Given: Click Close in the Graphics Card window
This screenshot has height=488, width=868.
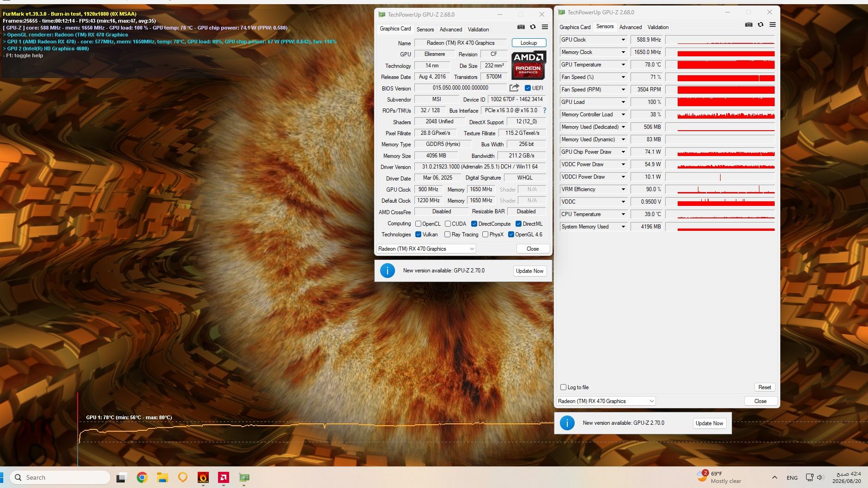Looking at the screenshot, I should point(533,249).
